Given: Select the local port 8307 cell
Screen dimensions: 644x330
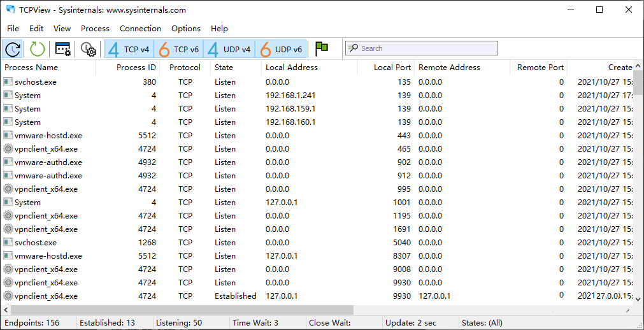Looking at the screenshot, I should click(402, 255).
